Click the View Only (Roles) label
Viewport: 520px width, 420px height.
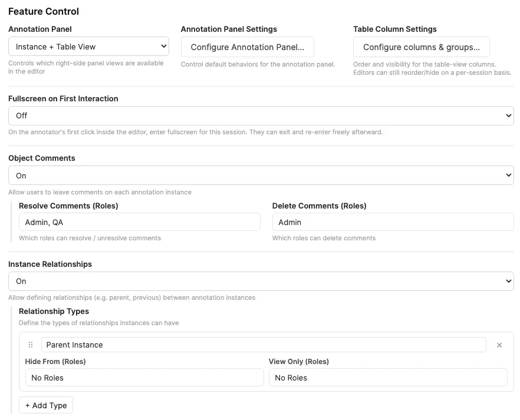299,361
